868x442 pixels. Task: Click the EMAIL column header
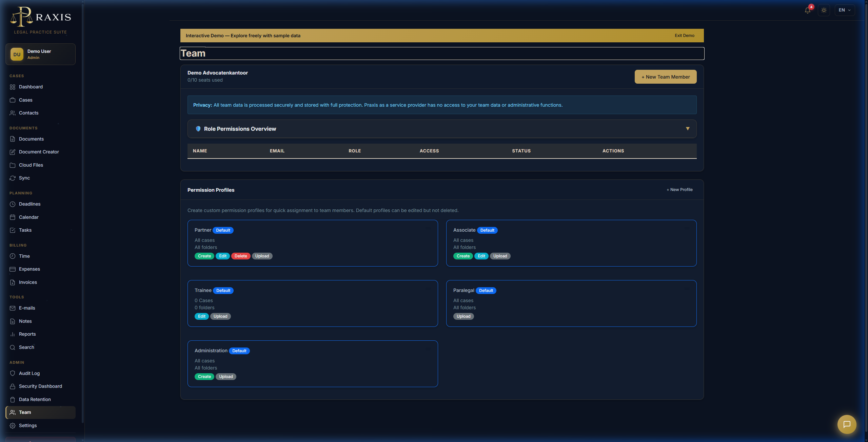277,151
